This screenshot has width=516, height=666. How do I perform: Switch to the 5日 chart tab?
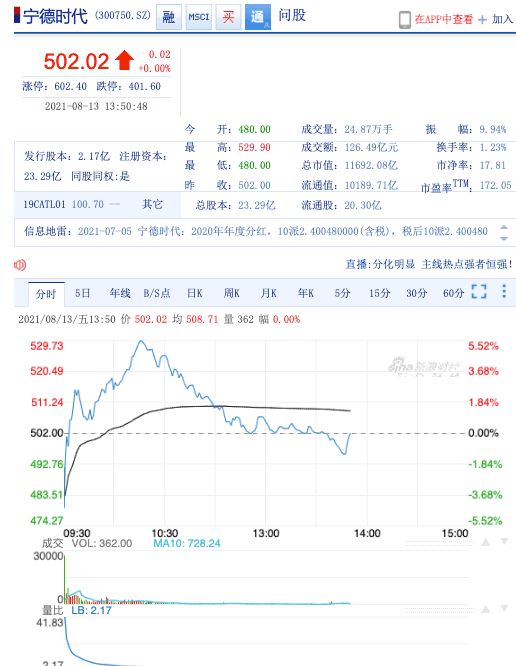tap(82, 293)
